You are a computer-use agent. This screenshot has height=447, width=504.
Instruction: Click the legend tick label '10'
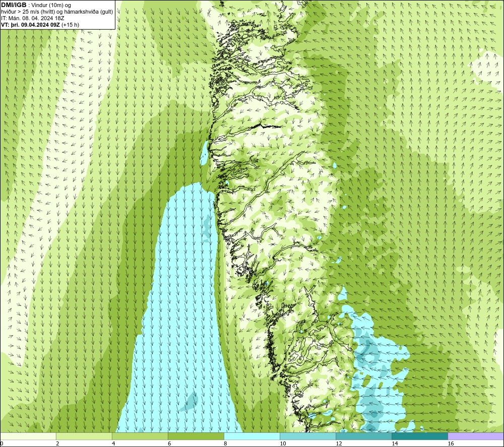point(283,443)
